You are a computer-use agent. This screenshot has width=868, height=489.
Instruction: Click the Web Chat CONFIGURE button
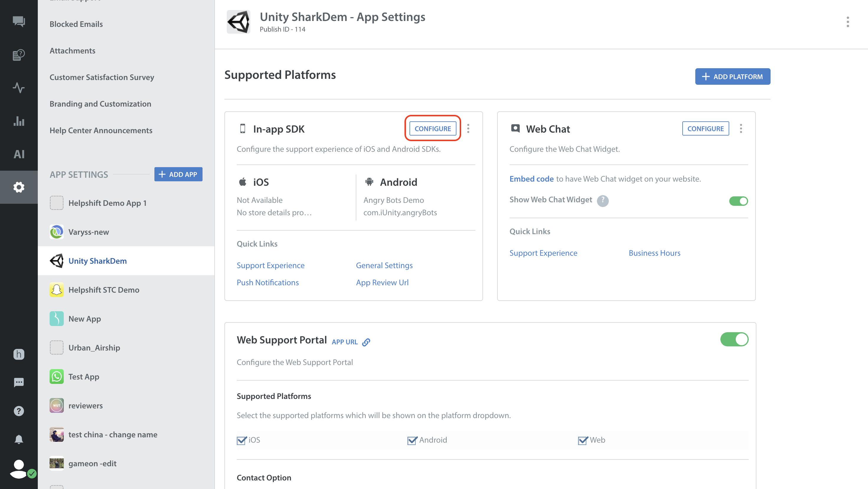(x=705, y=128)
